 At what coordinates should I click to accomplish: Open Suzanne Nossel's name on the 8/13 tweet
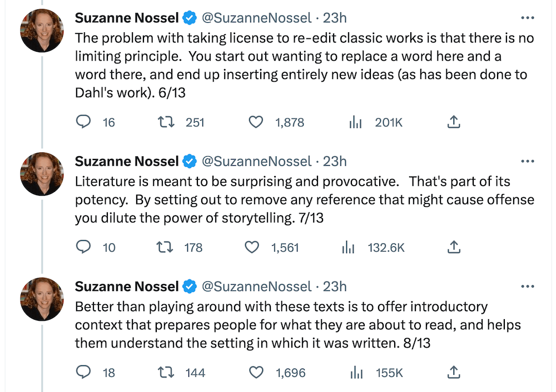click(127, 286)
